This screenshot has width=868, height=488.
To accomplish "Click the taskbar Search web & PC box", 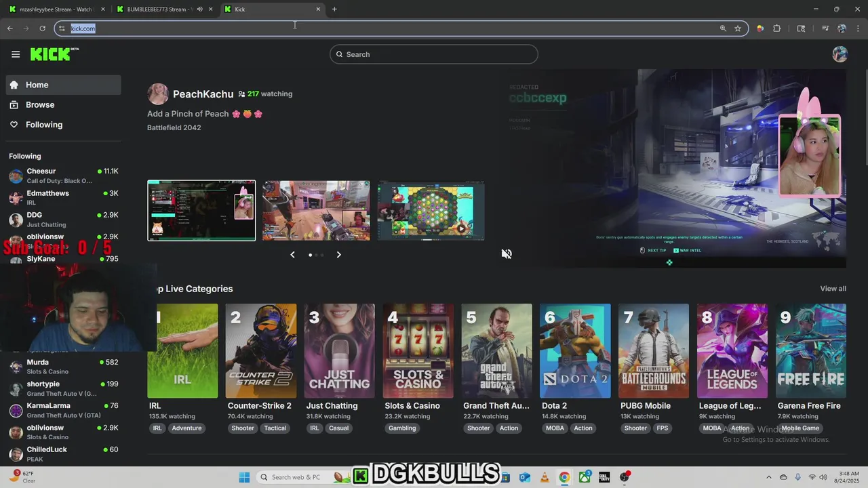I will point(302,477).
